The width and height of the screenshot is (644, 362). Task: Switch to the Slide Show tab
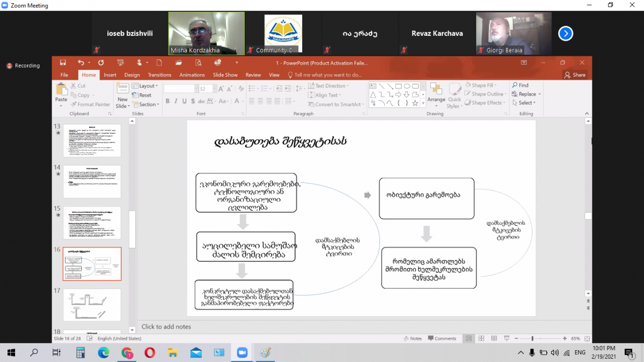[x=225, y=75]
